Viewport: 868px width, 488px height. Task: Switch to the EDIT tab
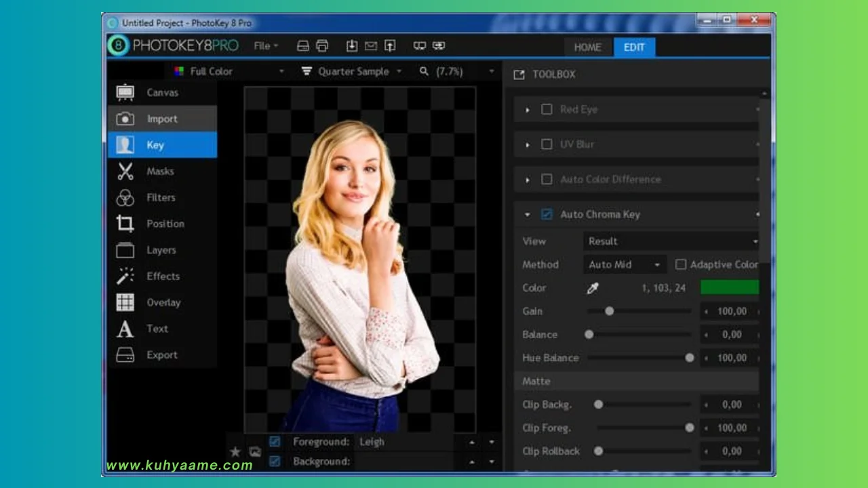[634, 47]
